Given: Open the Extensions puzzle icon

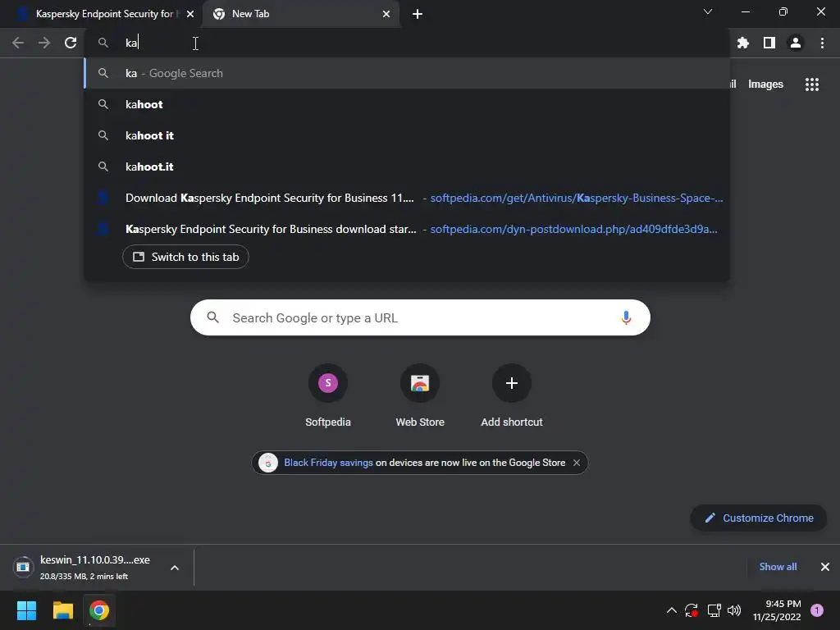Looking at the screenshot, I should [743, 43].
